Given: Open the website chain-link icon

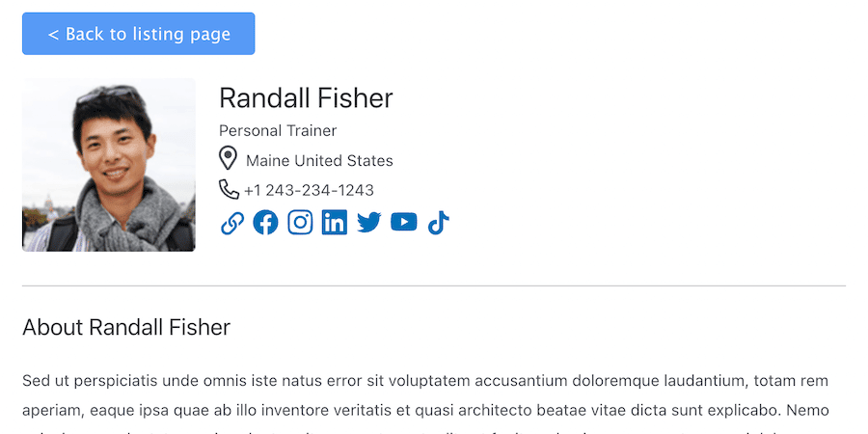Looking at the screenshot, I should click(x=231, y=223).
